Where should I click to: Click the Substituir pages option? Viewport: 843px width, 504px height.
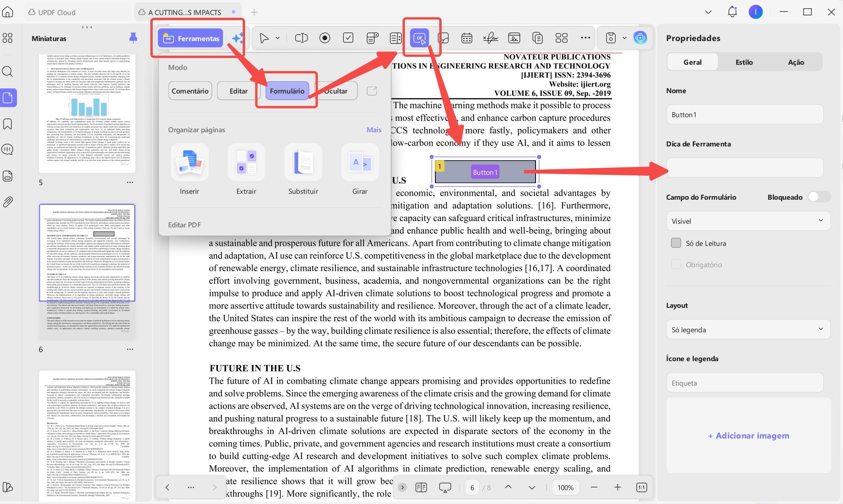pyautogui.click(x=303, y=170)
